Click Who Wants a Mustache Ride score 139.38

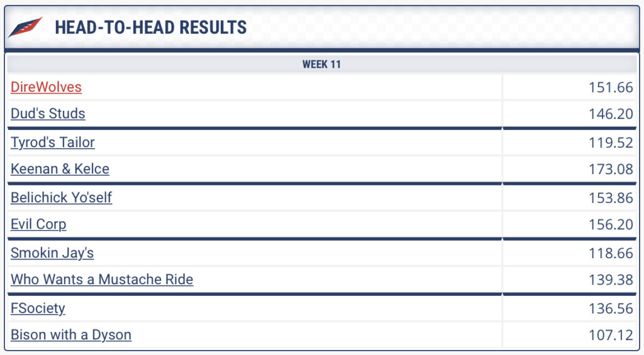(611, 280)
